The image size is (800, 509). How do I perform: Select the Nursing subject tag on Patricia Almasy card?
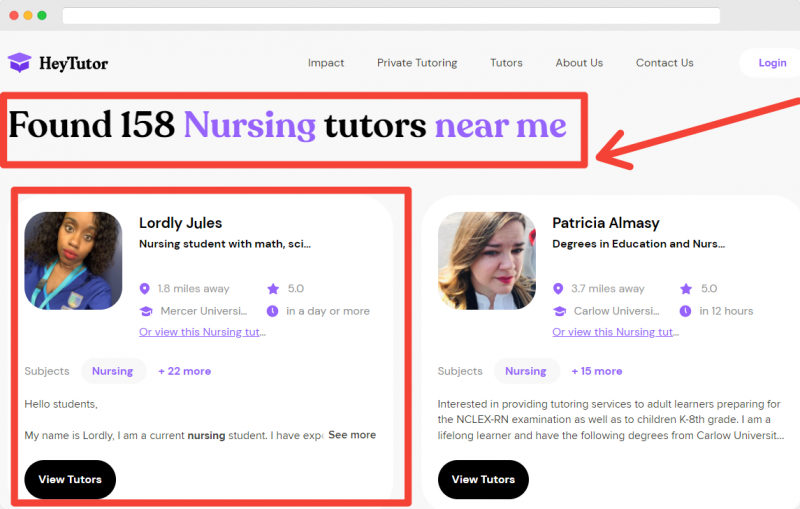526,371
